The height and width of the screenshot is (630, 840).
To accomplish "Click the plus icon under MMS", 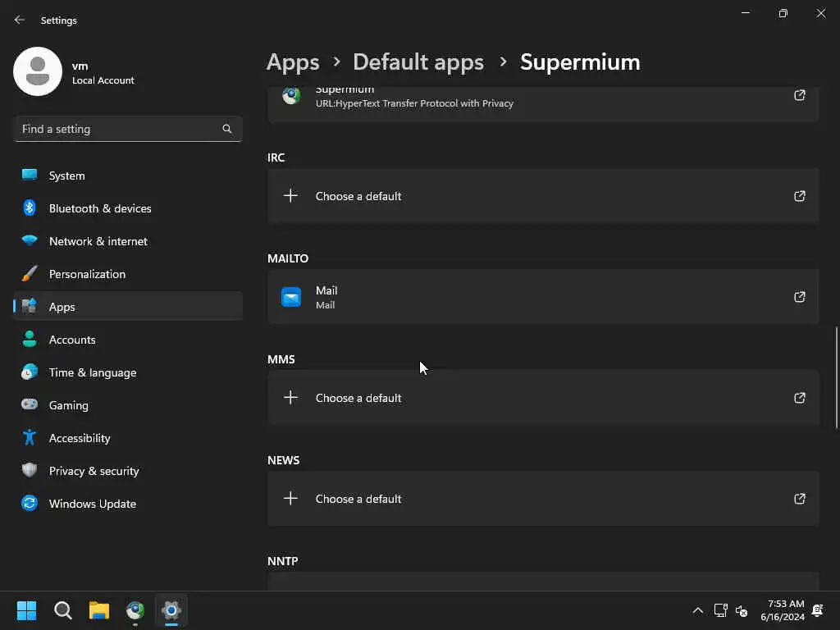I will coord(290,398).
